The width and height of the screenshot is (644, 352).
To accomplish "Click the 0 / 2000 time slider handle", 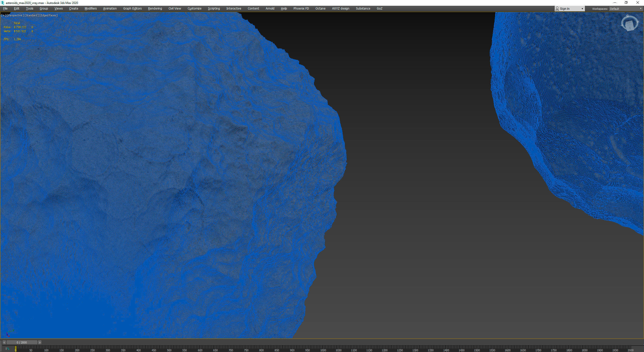I will (22, 342).
